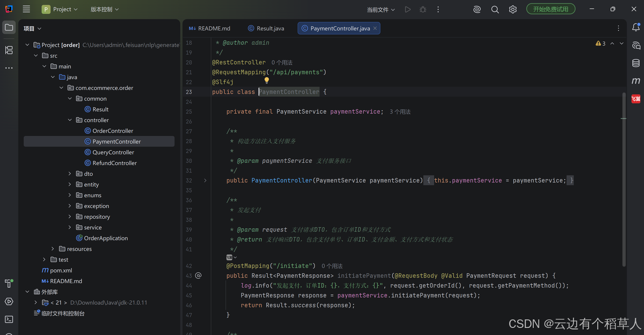Open the Services run tool window
This screenshot has height=335, width=644.
click(9, 301)
